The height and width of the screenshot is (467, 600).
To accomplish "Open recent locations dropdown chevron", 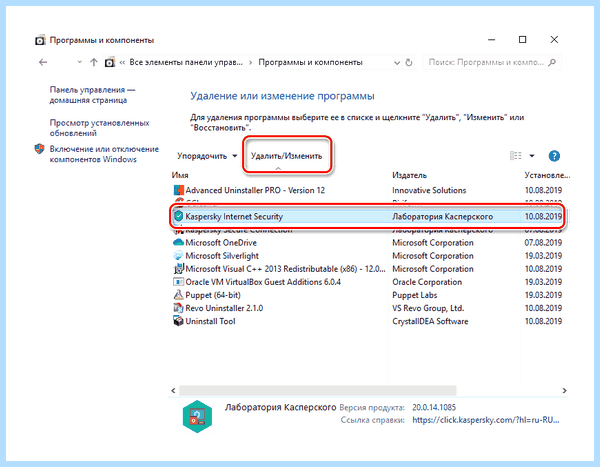I will pyautogui.click(x=80, y=62).
